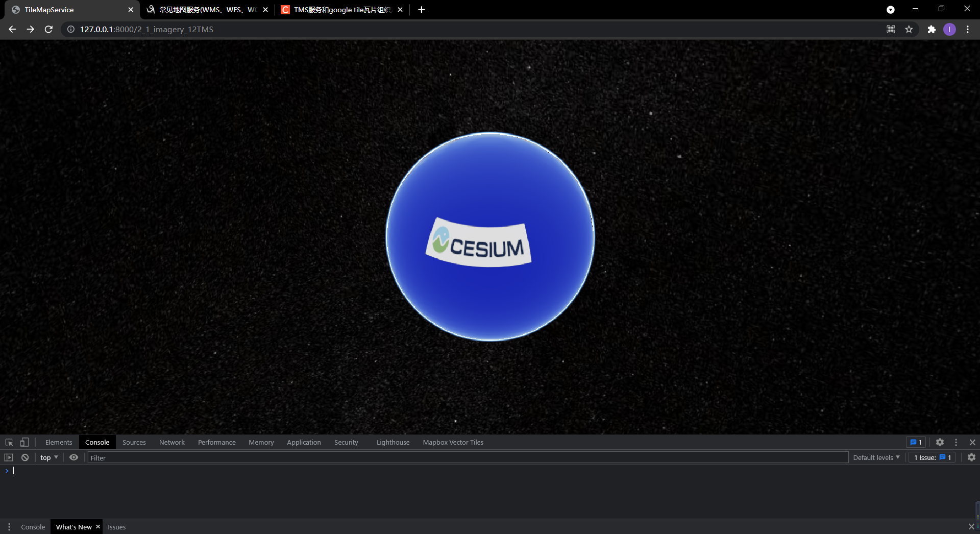This screenshot has width=980, height=534.
Task: Clear the console
Action: coord(25,457)
